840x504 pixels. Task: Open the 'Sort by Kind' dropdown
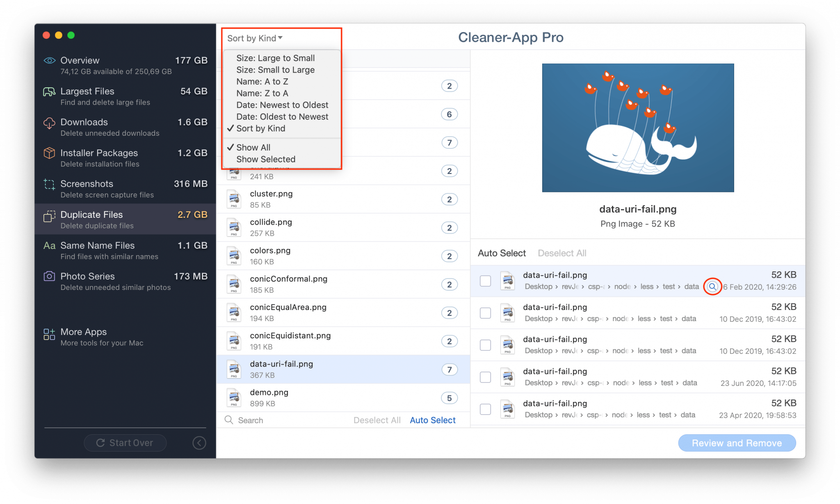point(254,38)
